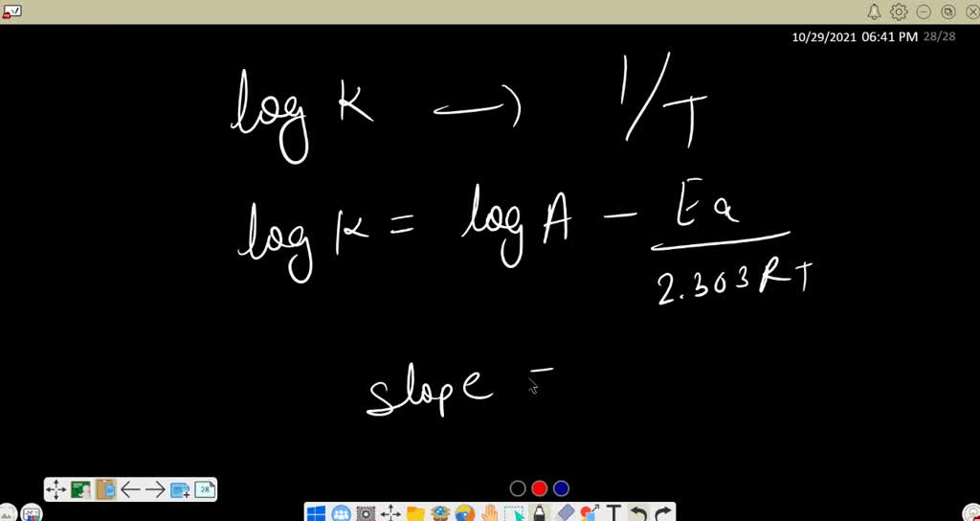Screen dimensions: 980x521
Task: Go to previous page with left arrow
Action: tap(130, 489)
